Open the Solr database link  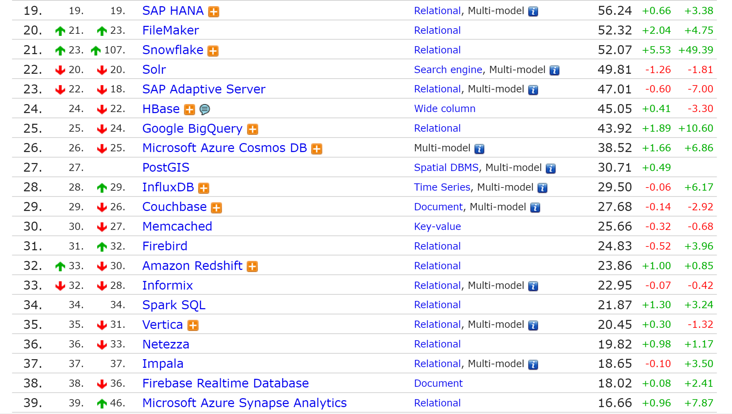tap(154, 70)
